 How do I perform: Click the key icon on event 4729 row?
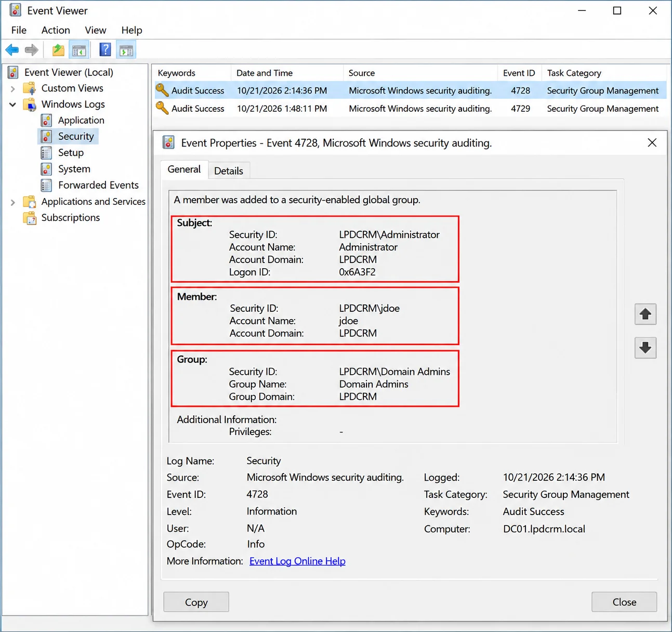coord(162,108)
